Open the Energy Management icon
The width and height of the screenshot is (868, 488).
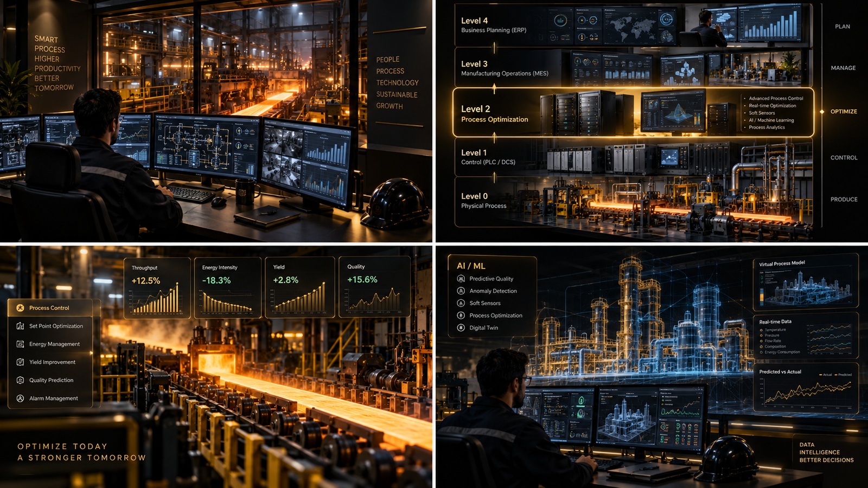click(20, 344)
